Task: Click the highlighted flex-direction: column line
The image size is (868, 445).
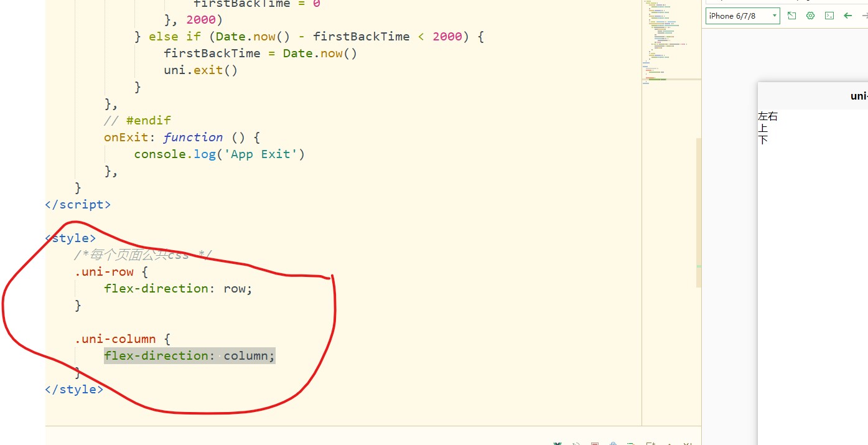Action: pyautogui.click(x=189, y=356)
